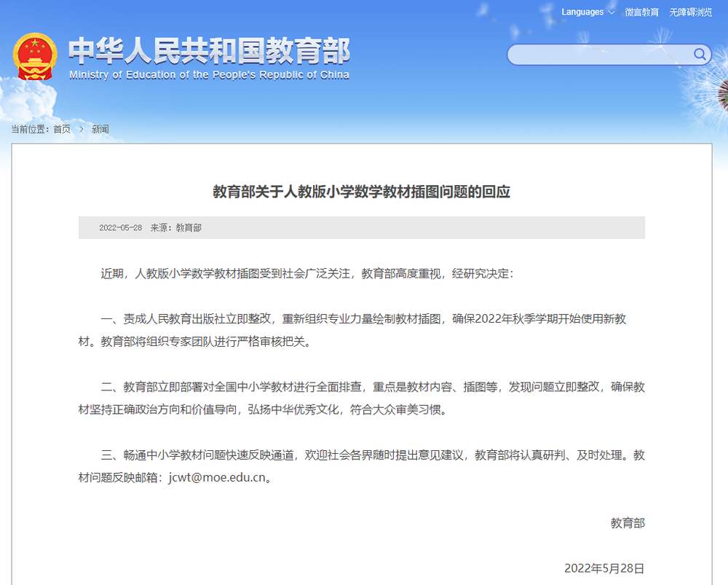Click the paragraph starting 一、责成人民教育出版社

(x=361, y=330)
